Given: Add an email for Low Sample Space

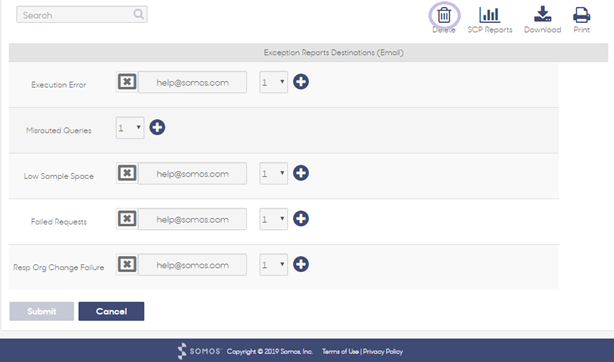Looking at the screenshot, I should pos(301,173).
